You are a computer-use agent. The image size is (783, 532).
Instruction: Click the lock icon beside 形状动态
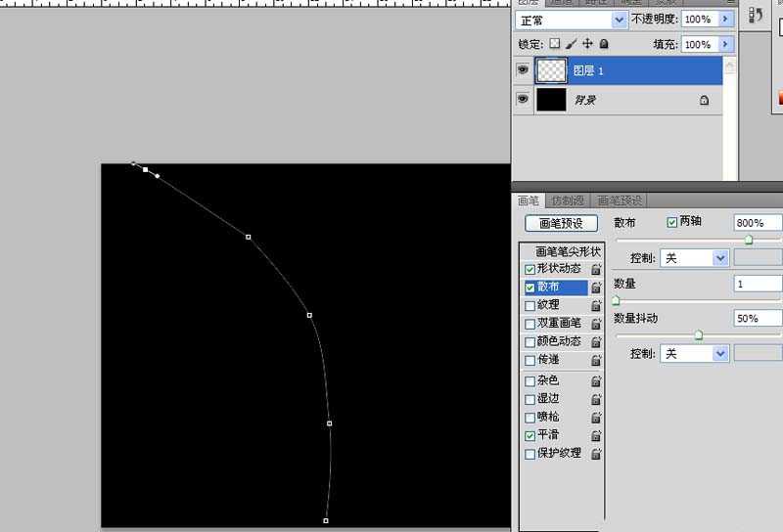596,269
